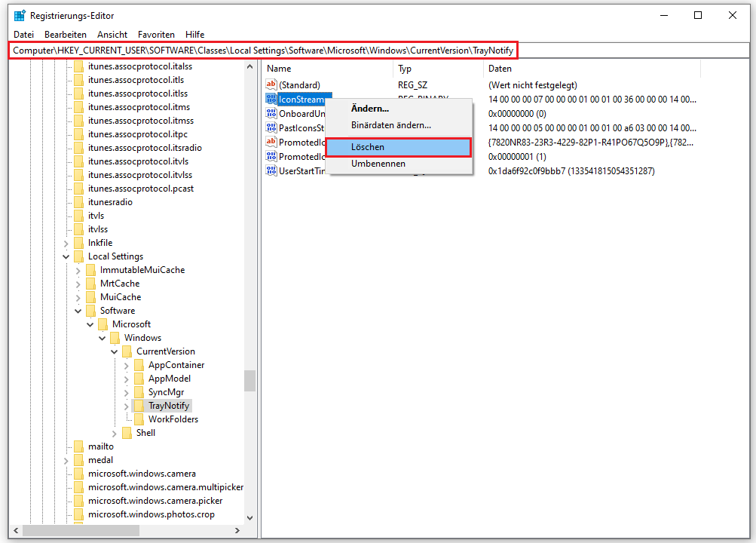Click the binary icon beside OnboardUn value
The height and width of the screenshot is (543, 756).
coord(271,113)
